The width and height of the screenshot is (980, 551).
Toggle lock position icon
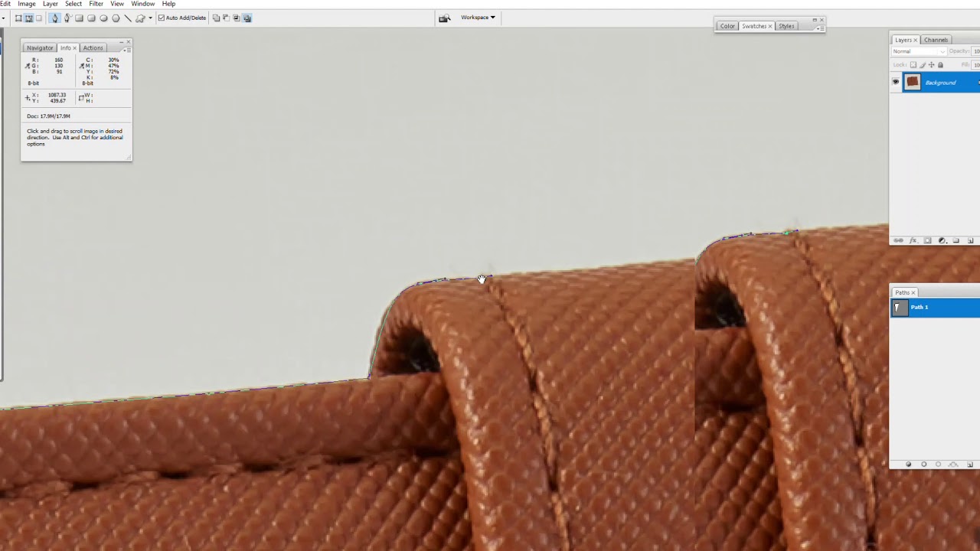931,65
